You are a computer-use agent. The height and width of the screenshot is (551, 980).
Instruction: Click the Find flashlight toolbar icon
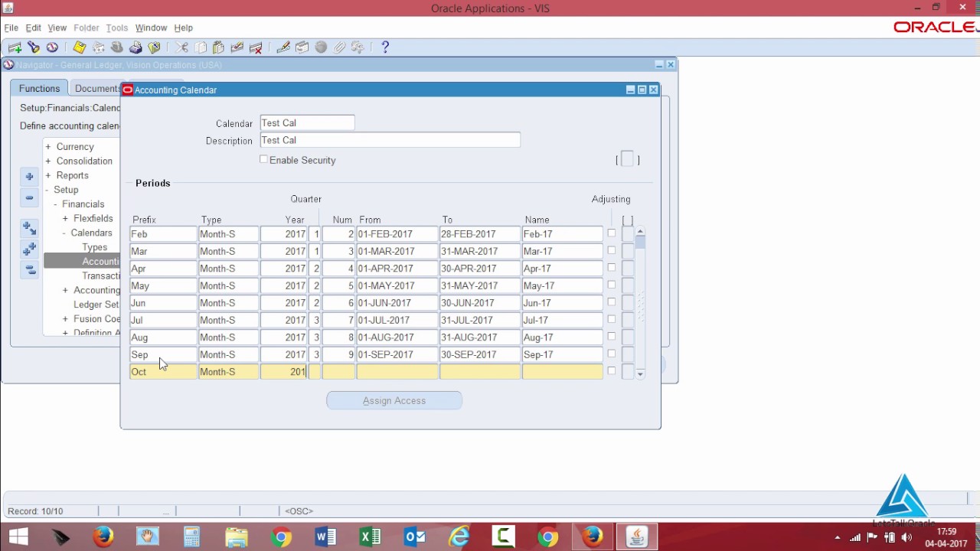34,47
